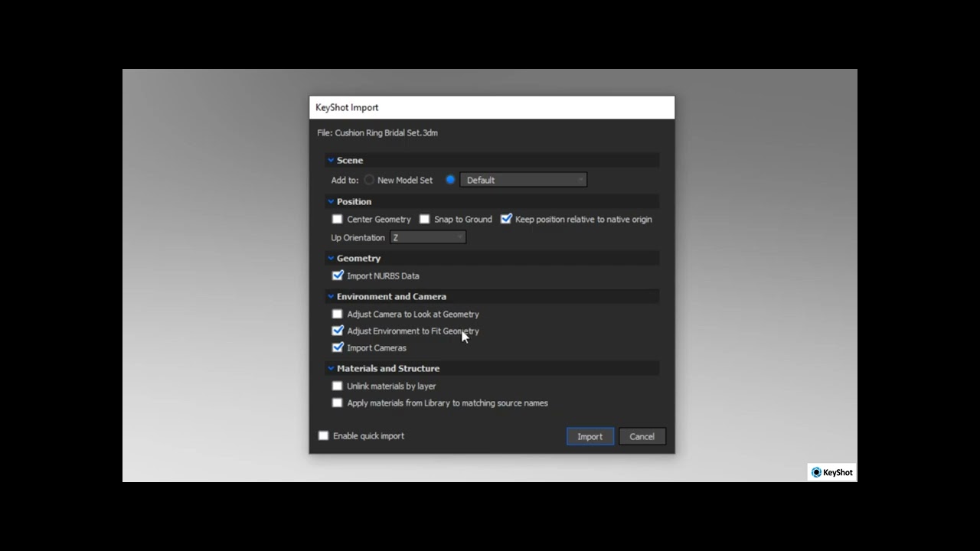Click the file name text Cushion Ring Bridal Set.3dm
The image size is (980, 551).
click(387, 132)
